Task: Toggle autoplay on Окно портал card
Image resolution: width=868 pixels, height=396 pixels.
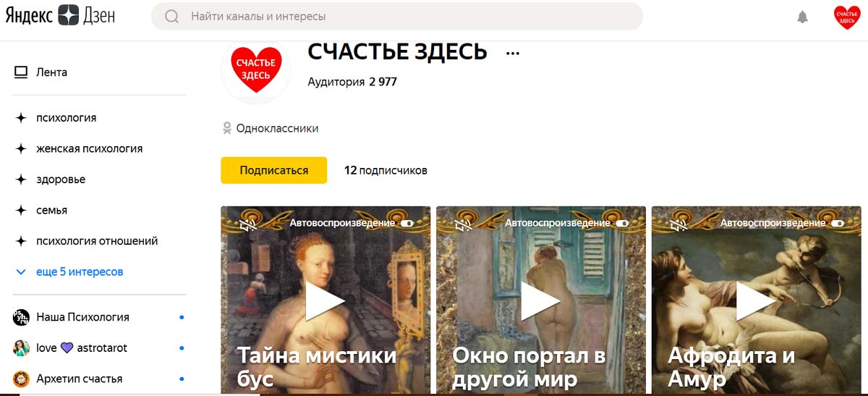Action: pos(623,223)
